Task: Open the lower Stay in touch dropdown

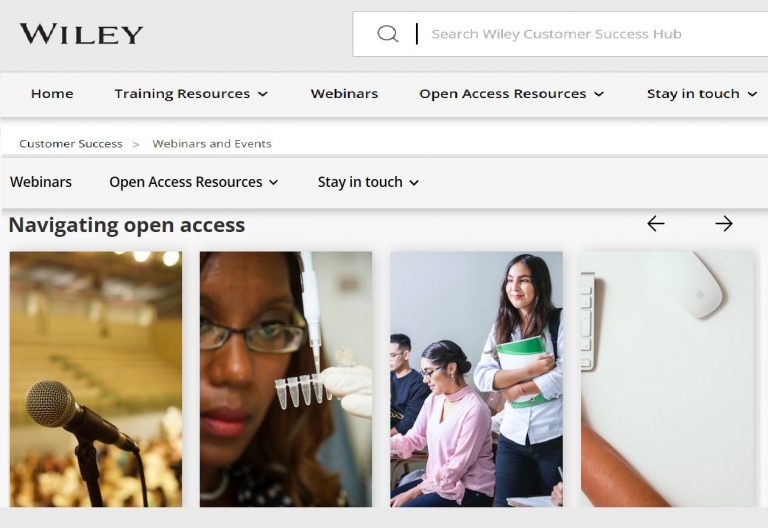Action: 368,182
